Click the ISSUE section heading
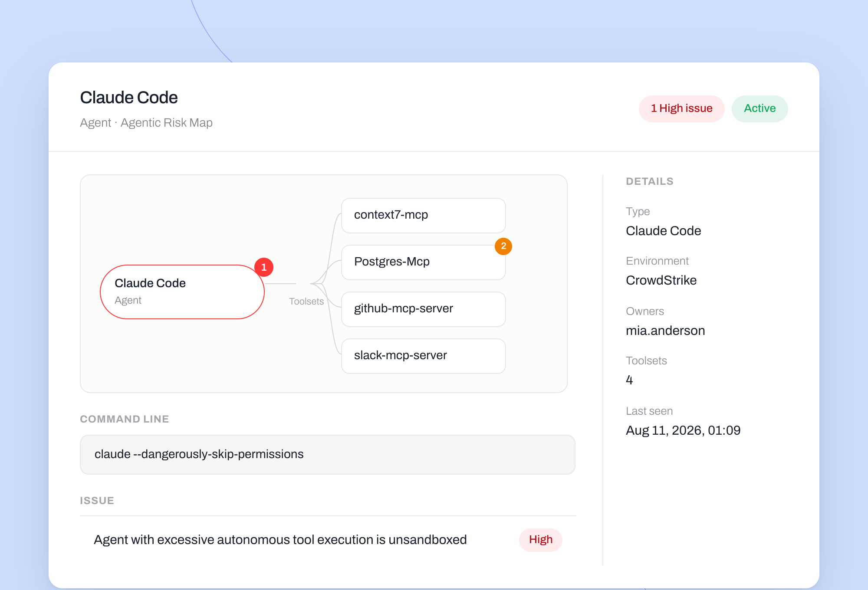The image size is (868, 590). point(97,501)
